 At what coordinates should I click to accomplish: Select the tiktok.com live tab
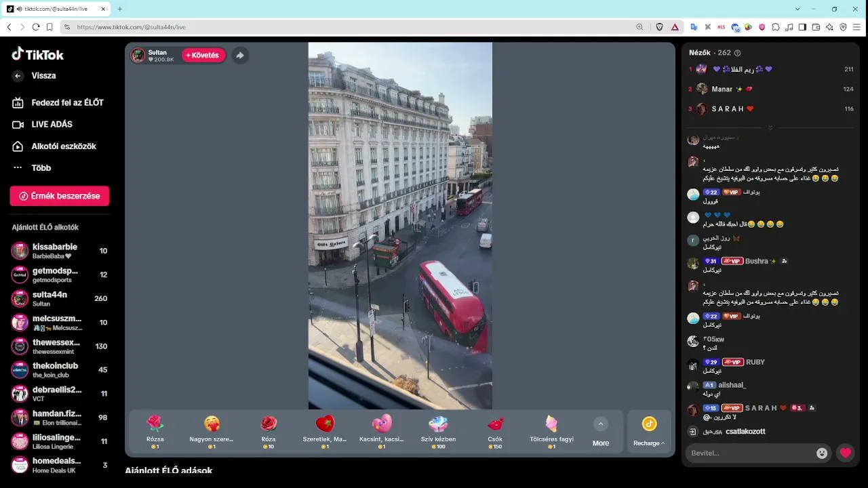click(x=57, y=9)
